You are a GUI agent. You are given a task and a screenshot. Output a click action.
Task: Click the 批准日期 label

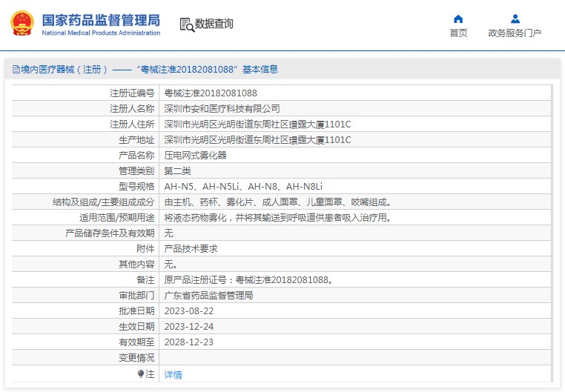[x=136, y=311]
